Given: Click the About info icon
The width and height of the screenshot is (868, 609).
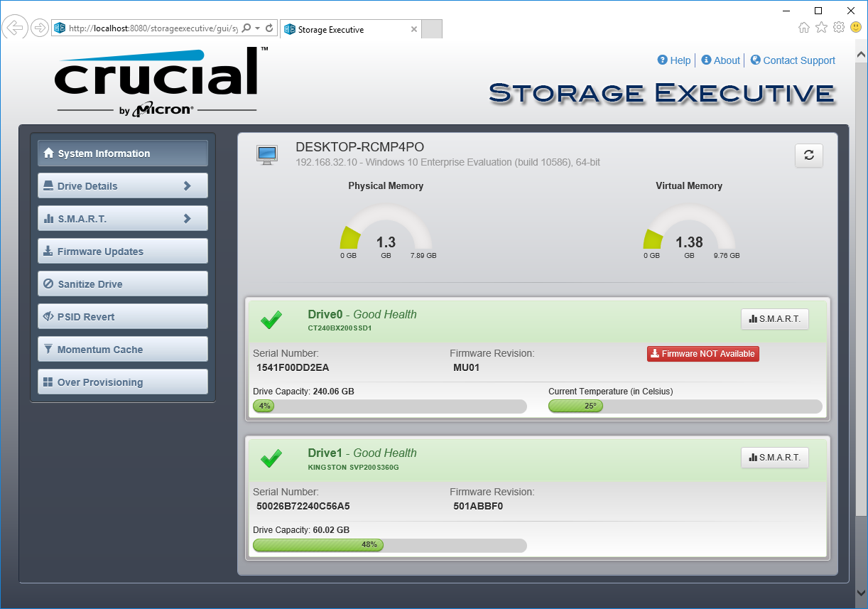Looking at the screenshot, I should (x=706, y=60).
